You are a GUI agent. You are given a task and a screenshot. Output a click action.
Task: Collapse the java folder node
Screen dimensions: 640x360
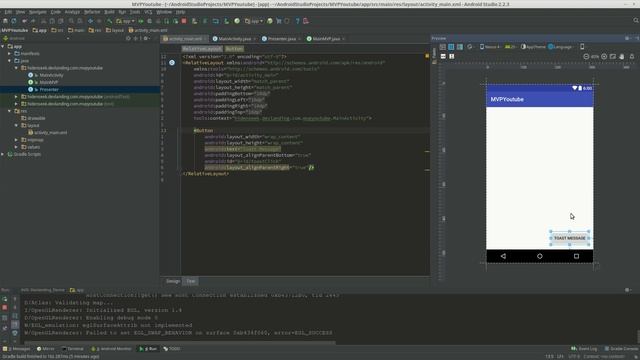coord(9,61)
